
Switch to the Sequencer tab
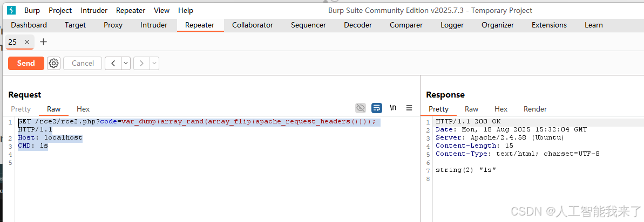coord(308,25)
